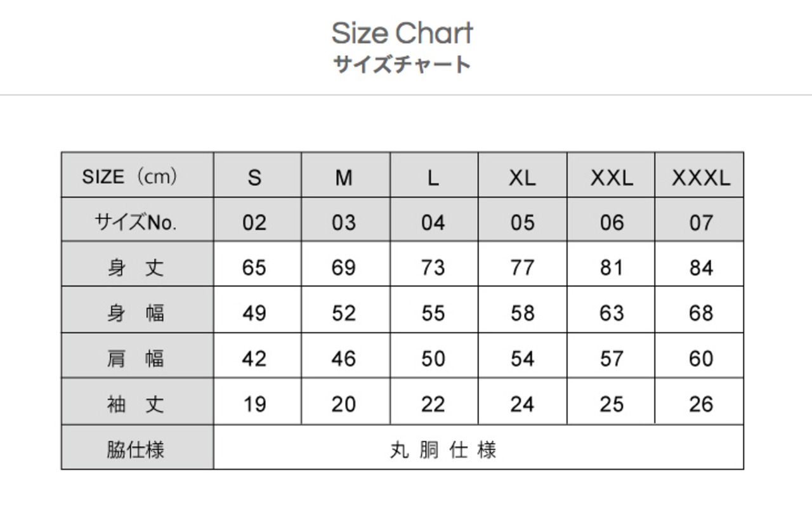Select the サイズNo. row label
812x511 pixels.
(x=136, y=222)
